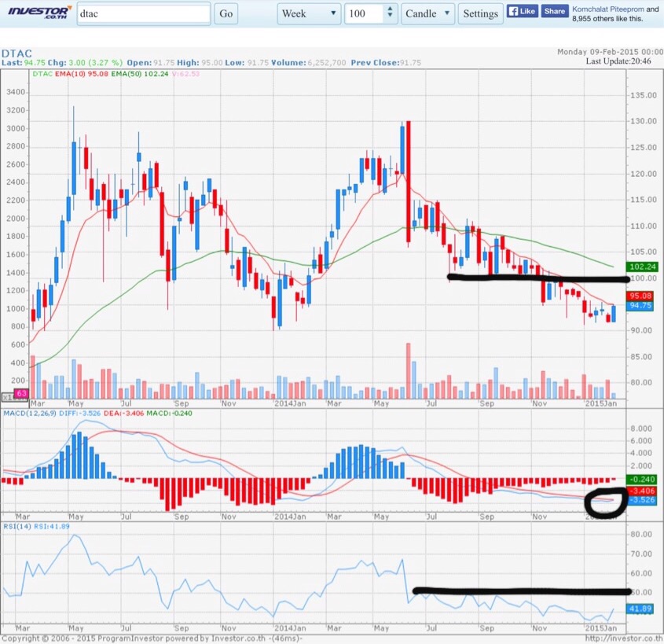Click the 80.00 RSI axis label

[x=641, y=534]
